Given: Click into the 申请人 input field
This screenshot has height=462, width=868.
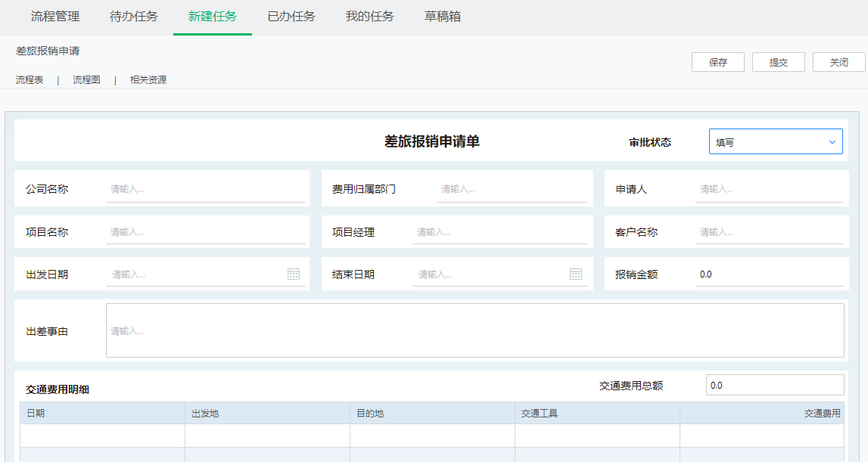Looking at the screenshot, I should click(x=768, y=189).
